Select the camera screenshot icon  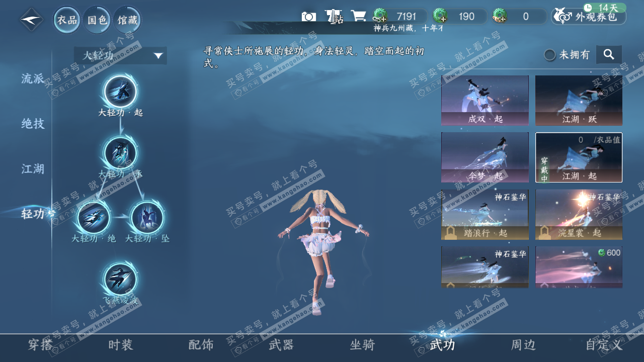pyautogui.click(x=309, y=16)
